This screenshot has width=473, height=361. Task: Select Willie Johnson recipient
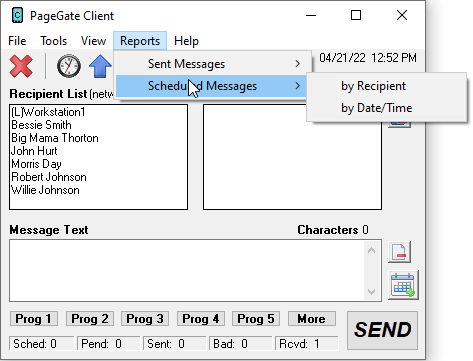click(45, 190)
